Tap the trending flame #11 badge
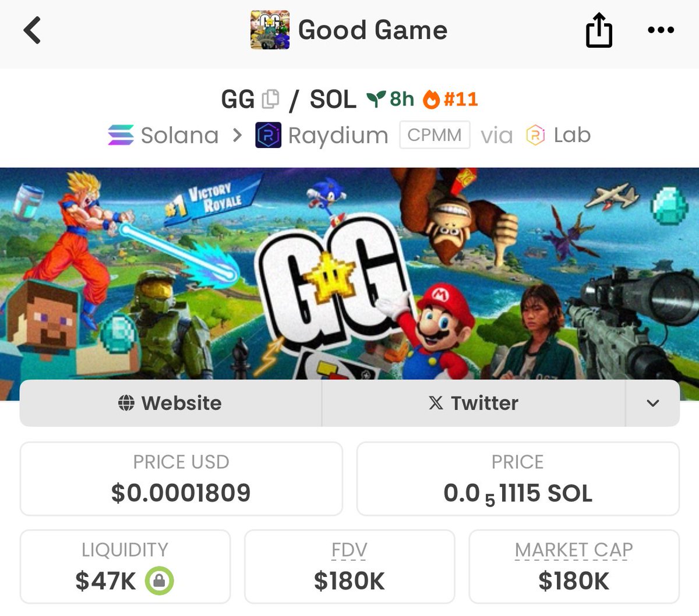Screen dimensions: 699x616 pos(450,99)
